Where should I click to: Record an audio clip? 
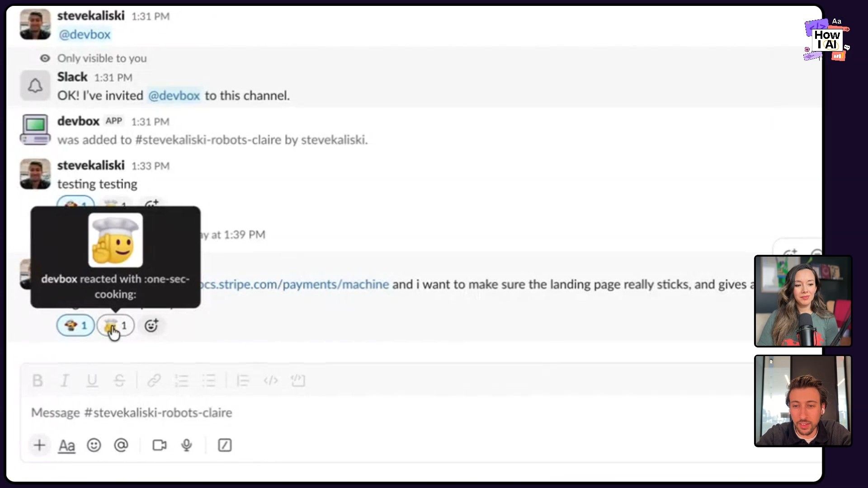[x=186, y=446]
